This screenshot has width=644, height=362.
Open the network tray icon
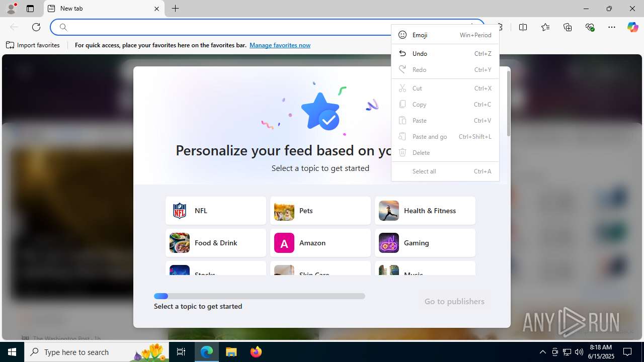[x=567, y=352]
